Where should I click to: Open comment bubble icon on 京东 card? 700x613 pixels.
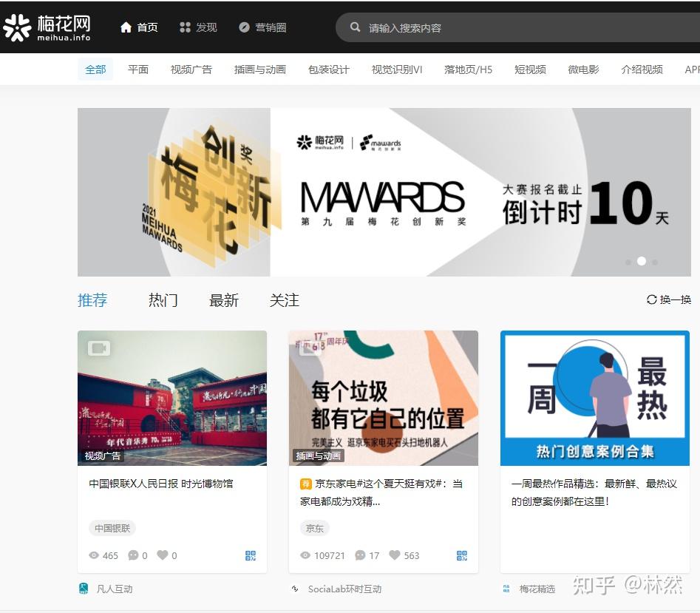(x=359, y=555)
